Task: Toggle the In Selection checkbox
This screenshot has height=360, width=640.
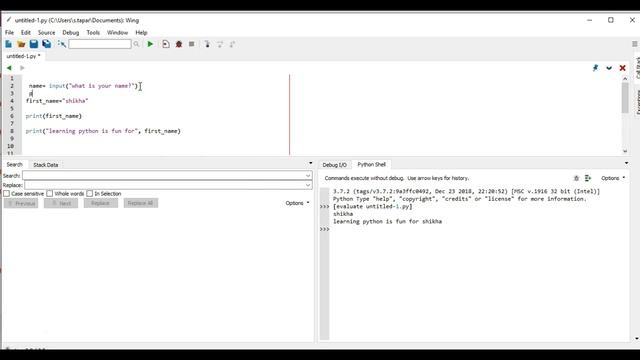Action: [90, 193]
